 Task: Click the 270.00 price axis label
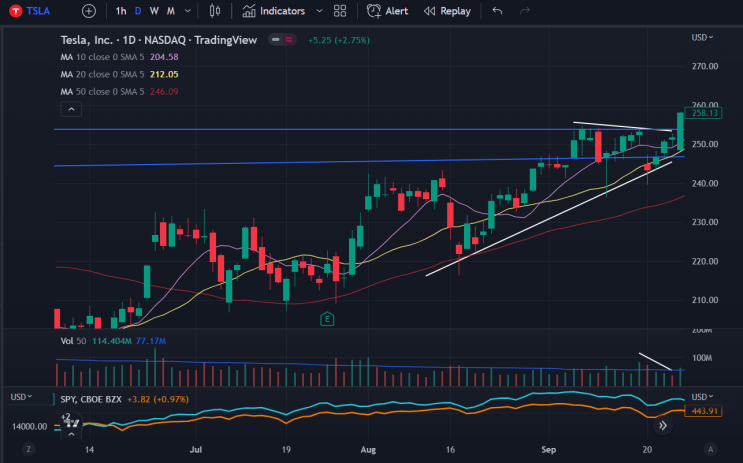[705, 66]
